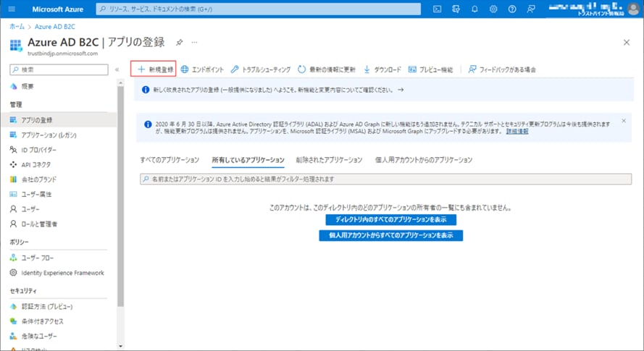
Task: Open エンドポイント from the toolbar
Action: (203, 69)
